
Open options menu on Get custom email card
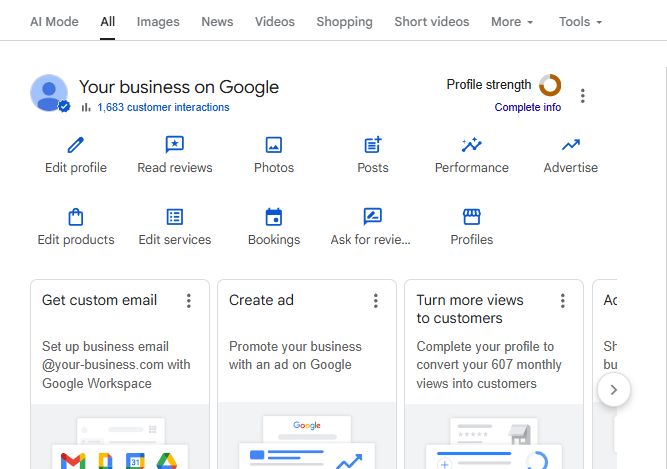(x=188, y=301)
